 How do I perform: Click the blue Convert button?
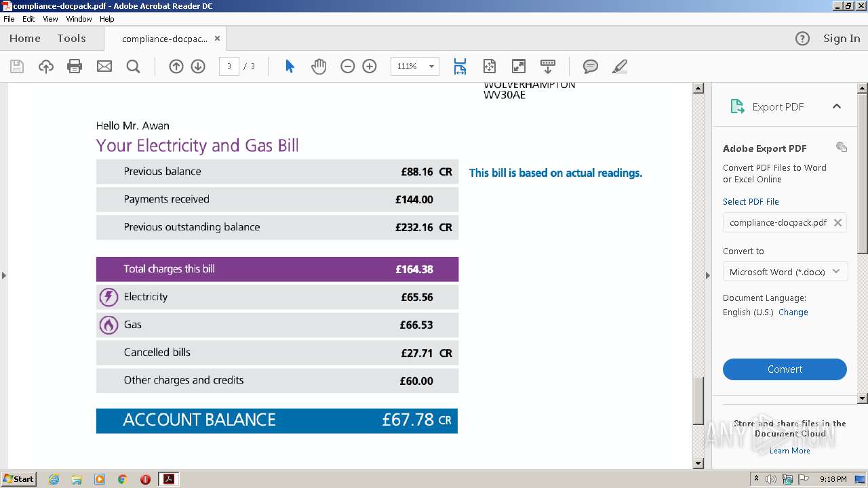coord(785,369)
